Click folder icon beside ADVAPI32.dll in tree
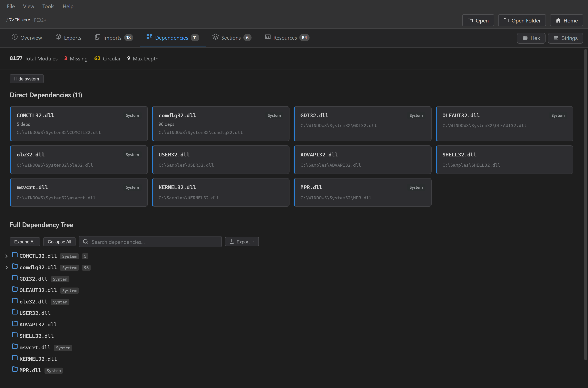This screenshot has height=388, width=588. click(15, 323)
